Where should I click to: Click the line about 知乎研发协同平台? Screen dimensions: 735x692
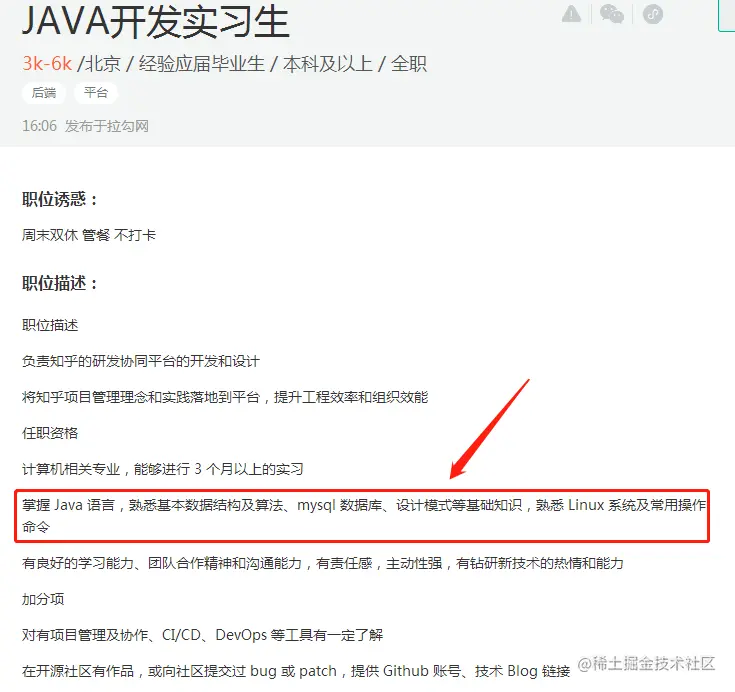tap(141, 361)
